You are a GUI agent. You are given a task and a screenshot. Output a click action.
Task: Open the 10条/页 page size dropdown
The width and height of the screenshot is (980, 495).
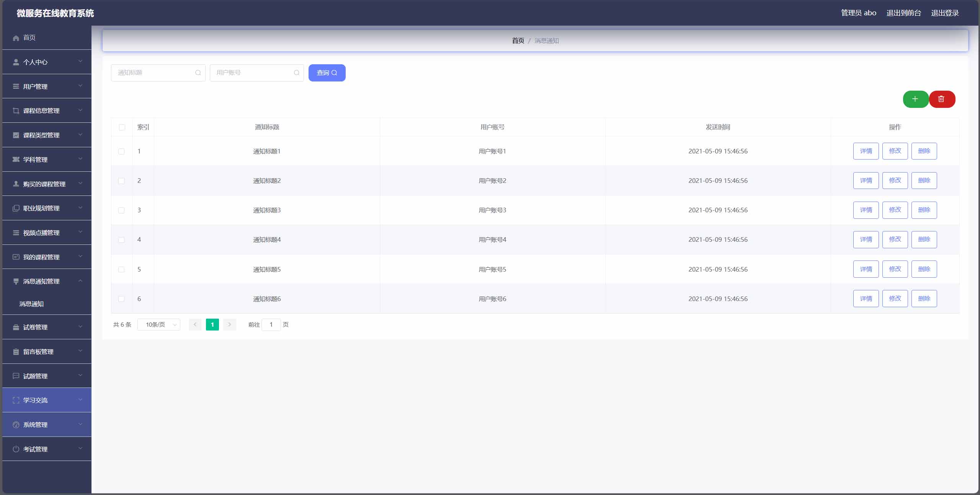[159, 324]
